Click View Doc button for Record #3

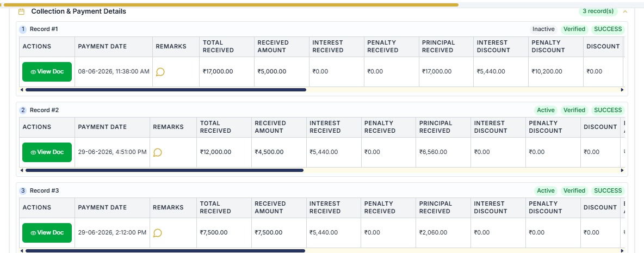47,233
